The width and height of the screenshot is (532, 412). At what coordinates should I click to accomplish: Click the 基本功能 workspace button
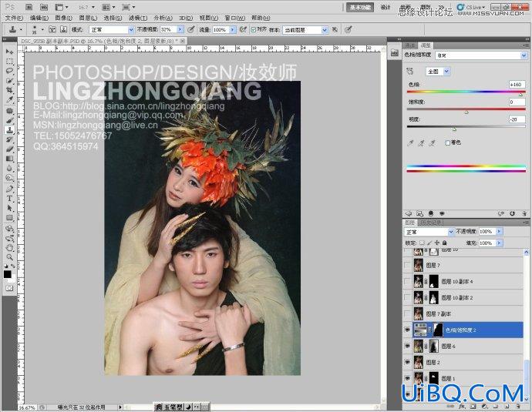pos(360,8)
